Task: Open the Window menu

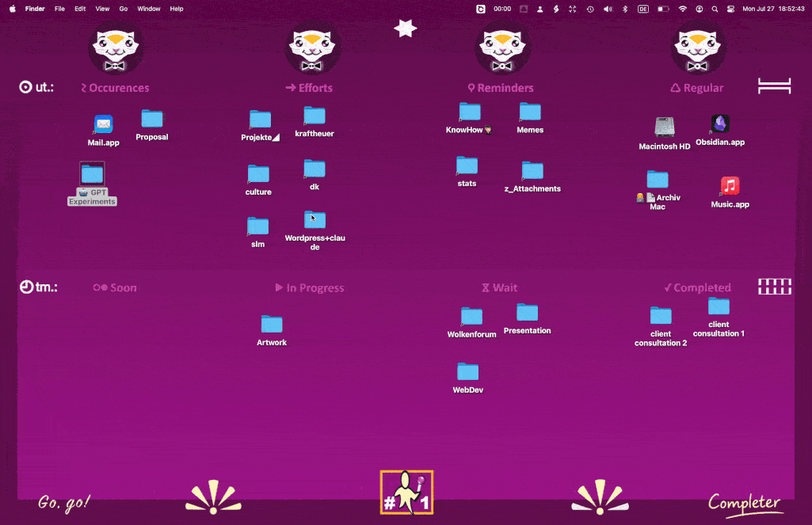Action: coord(149,9)
